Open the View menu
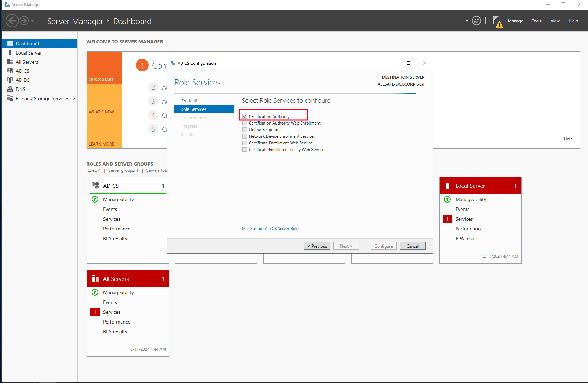 555,21
